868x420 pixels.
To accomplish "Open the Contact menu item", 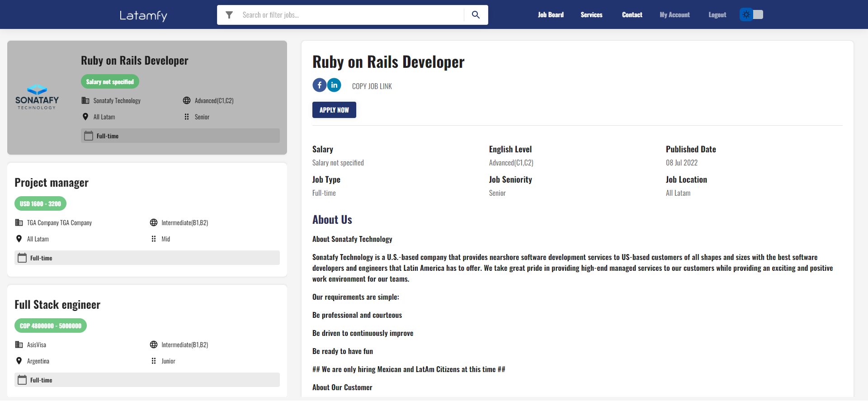I will click(632, 15).
